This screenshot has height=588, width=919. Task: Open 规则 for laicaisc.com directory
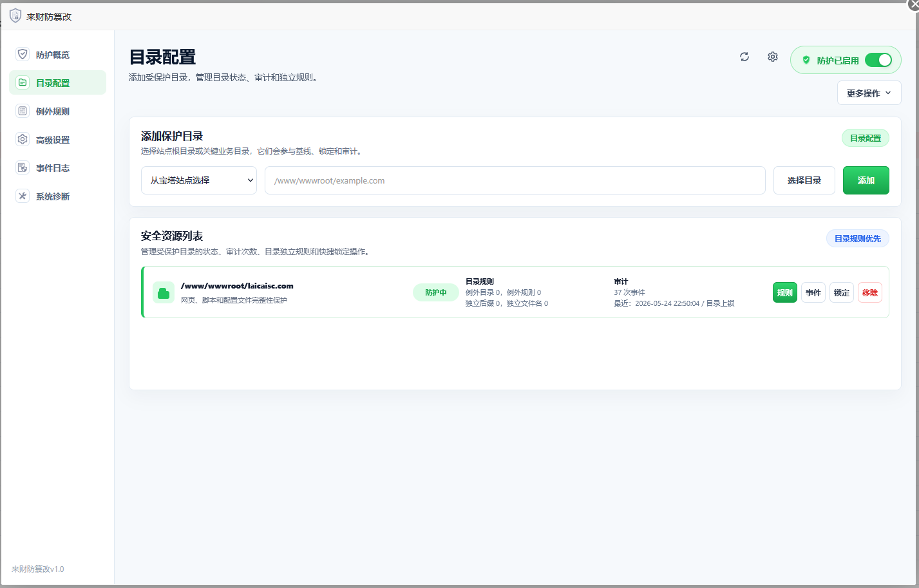(x=784, y=292)
